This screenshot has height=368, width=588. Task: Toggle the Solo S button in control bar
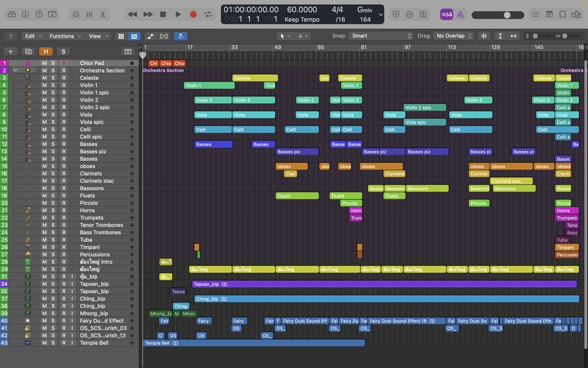pyautogui.click(x=423, y=14)
